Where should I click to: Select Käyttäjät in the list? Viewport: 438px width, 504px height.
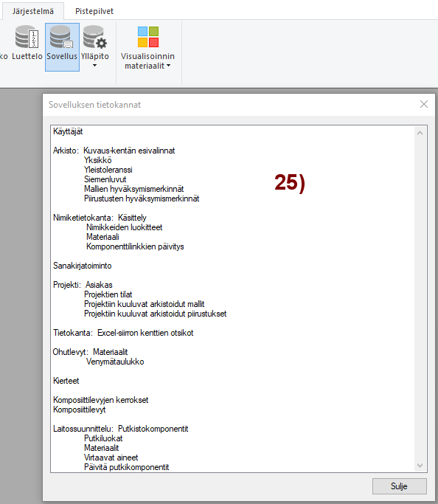click(x=68, y=131)
